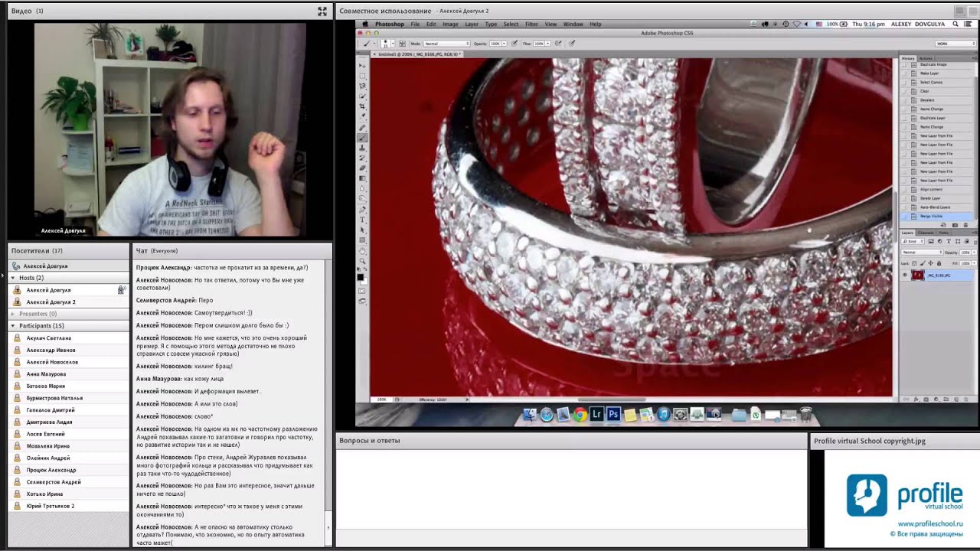The height and width of the screenshot is (551, 980).
Task: Select the Move tool in Photoshop toolbar
Action: [x=362, y=66]
